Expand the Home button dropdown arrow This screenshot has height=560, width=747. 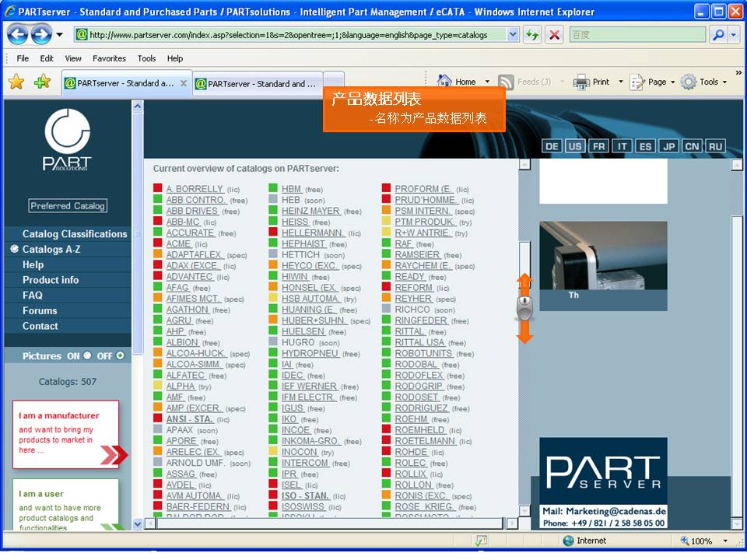pyautogui.click(x=487, y=82)
